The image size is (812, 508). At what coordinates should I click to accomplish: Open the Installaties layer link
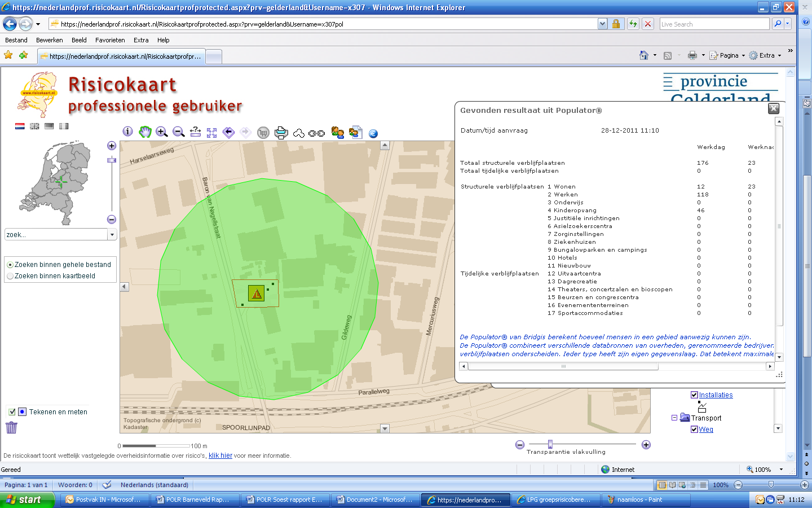pos(716,395)
